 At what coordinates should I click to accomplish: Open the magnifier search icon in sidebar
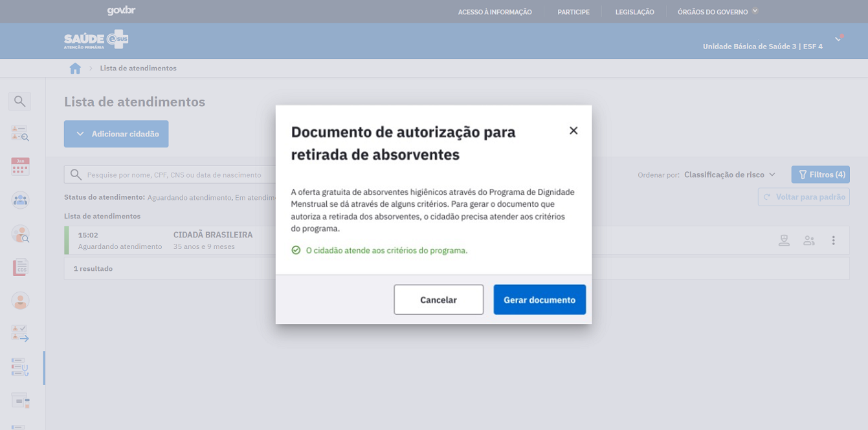(20, 101)
